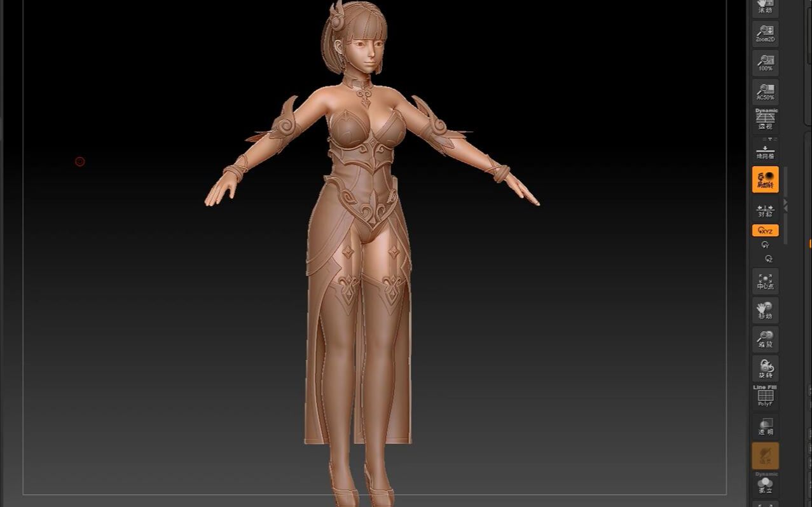Select the Move 3D navigation icon
The image size is (812, 507).
[765, 310]
